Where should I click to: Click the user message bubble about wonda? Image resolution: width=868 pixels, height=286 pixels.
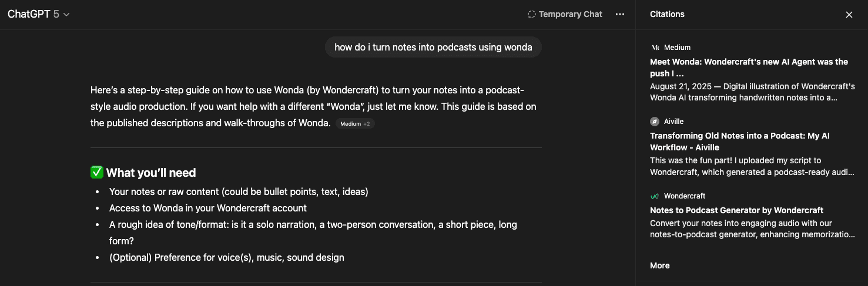(x=433, y=48)
